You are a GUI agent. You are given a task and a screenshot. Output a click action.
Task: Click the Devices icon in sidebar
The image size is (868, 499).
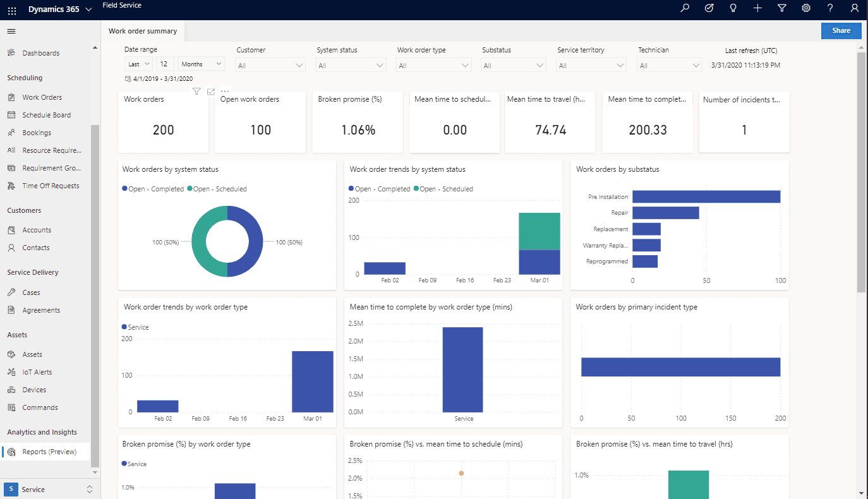[11, 390]
